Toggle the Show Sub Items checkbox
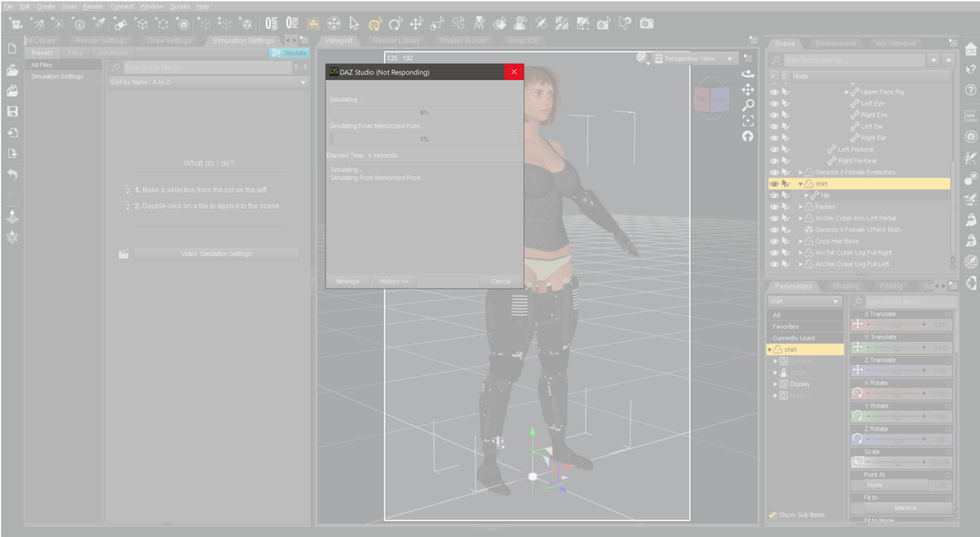Viewport: 980px width, 537px height. (773, 515)
